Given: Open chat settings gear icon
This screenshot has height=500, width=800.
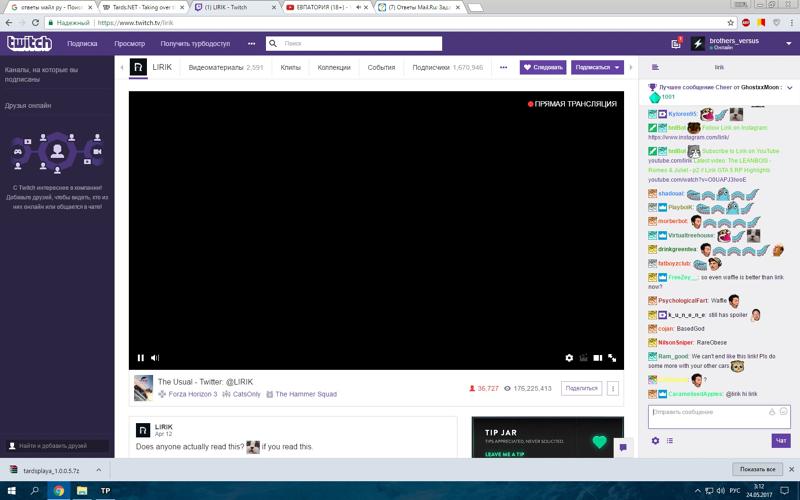Looking at the screenshot, I should pos(655,441).
